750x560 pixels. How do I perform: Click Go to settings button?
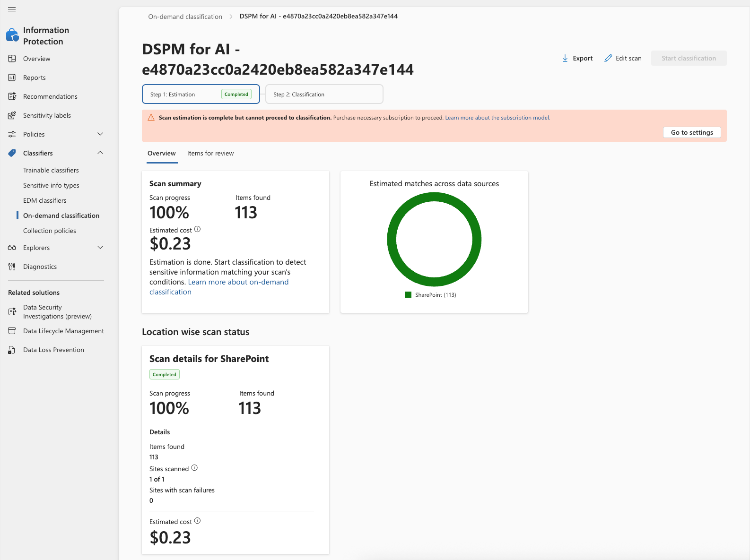(691, 132)
